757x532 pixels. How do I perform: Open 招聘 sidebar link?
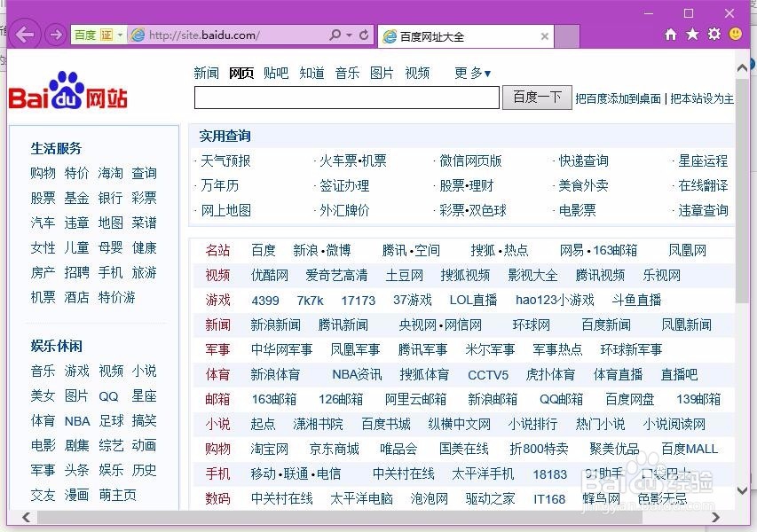[x=76, y=272]
